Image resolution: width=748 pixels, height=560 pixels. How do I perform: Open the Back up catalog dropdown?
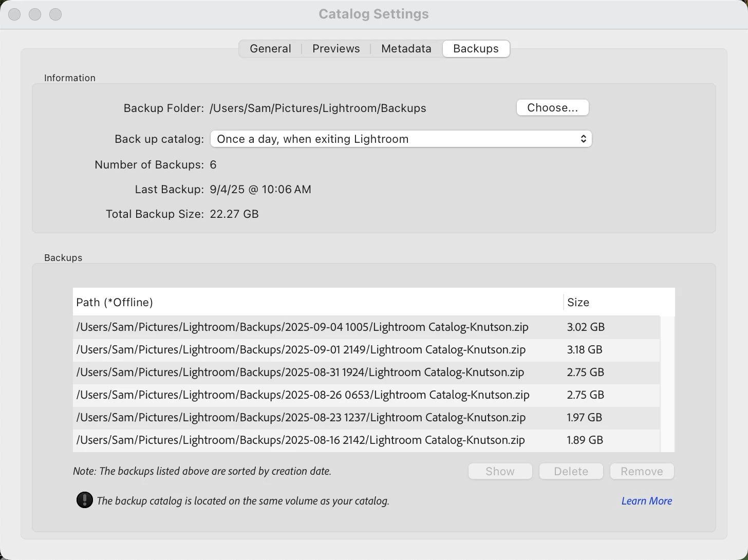pos(401,139)
